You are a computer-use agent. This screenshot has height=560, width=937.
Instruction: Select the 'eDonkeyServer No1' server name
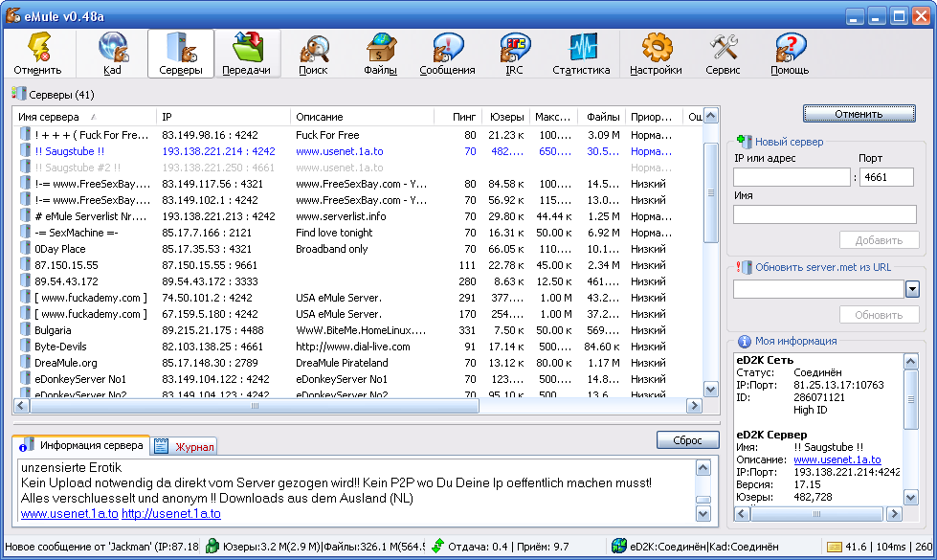click(80, 379)
